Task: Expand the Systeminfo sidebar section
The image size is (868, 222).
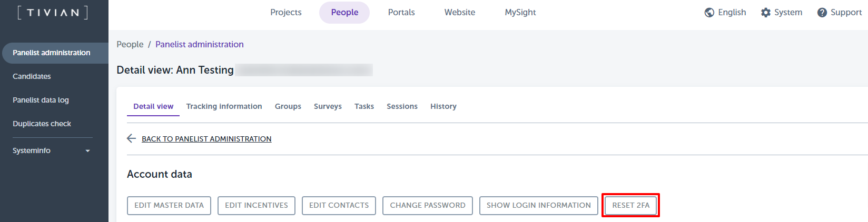Action: (87, 151)
